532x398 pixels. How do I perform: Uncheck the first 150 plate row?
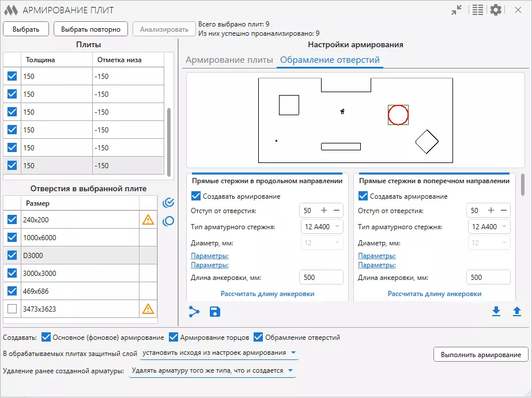tap(11, 76)
